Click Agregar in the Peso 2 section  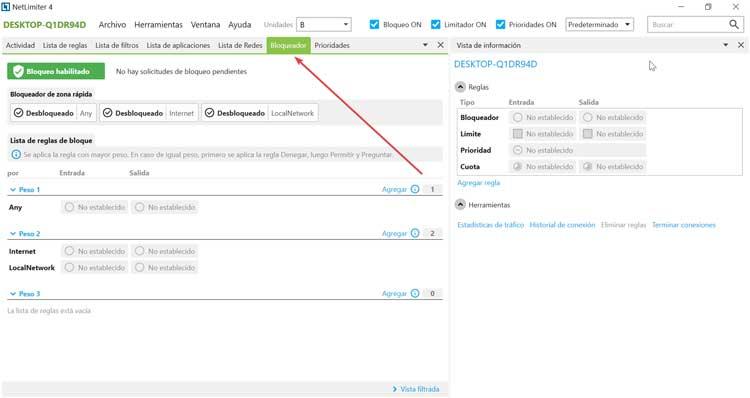point(394,233)
